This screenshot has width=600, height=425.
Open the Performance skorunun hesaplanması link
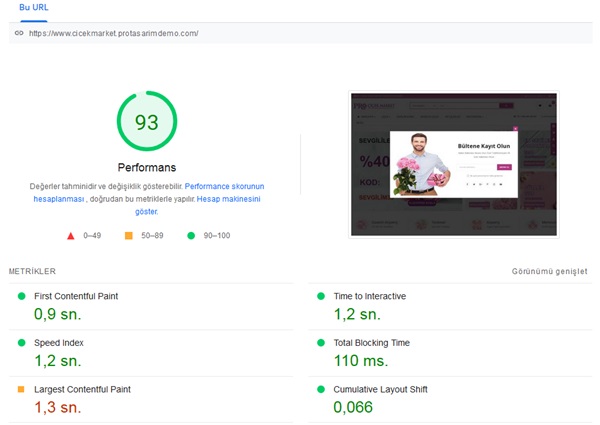(x=149, y=192)
